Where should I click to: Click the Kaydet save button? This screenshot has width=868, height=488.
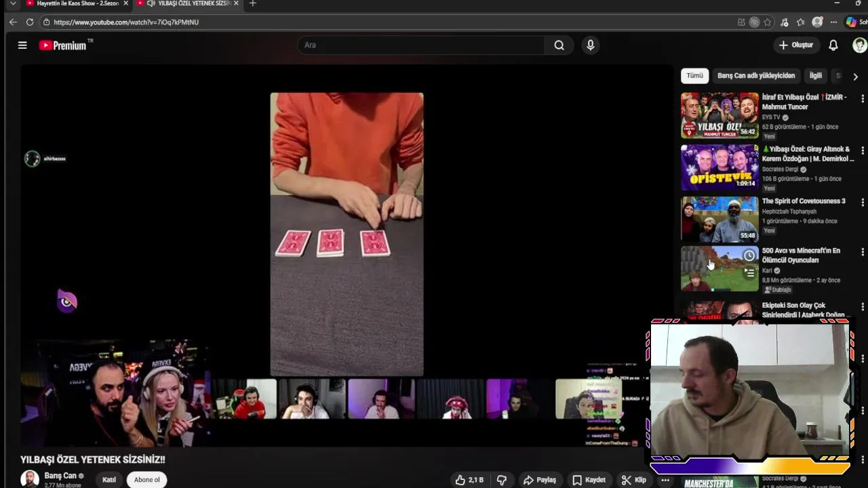pyautogui.click(x=589, y=480)
